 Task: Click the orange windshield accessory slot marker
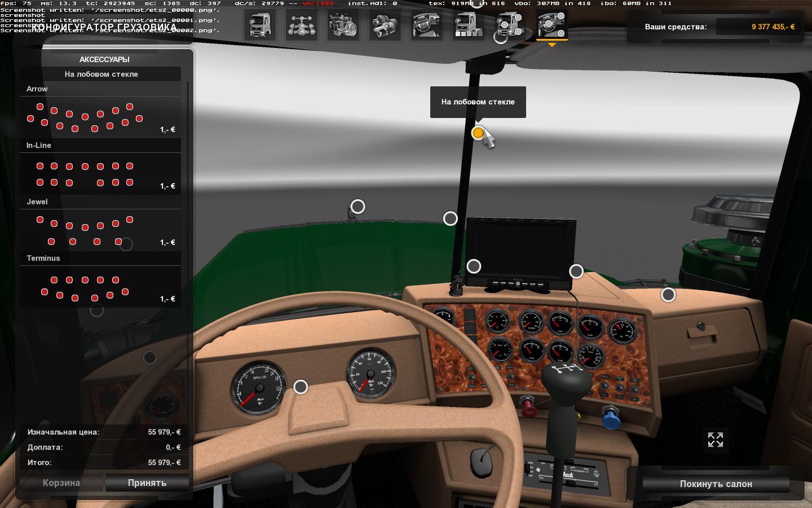(x=478, y=133)
